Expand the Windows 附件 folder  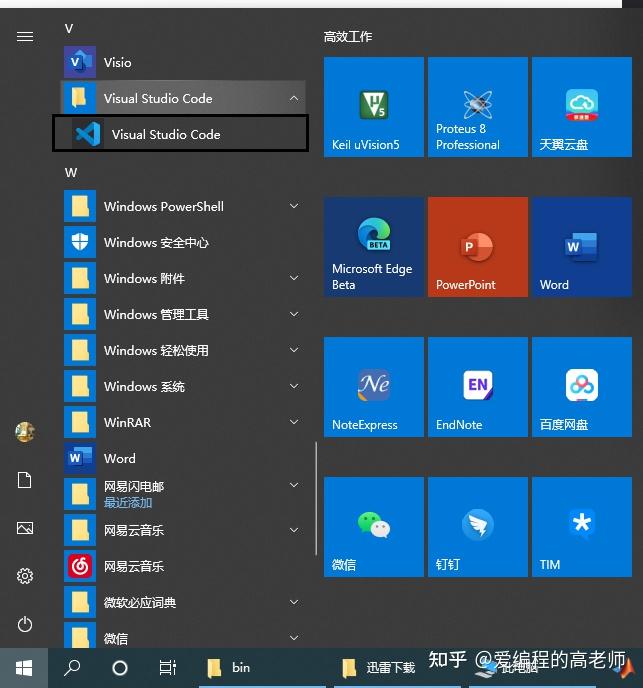294,278
